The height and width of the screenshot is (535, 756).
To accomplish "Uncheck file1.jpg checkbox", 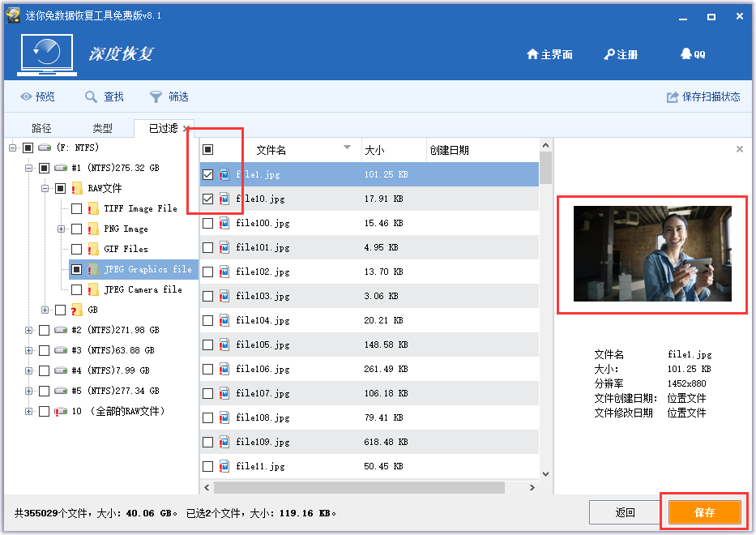I will click(207, 174).
